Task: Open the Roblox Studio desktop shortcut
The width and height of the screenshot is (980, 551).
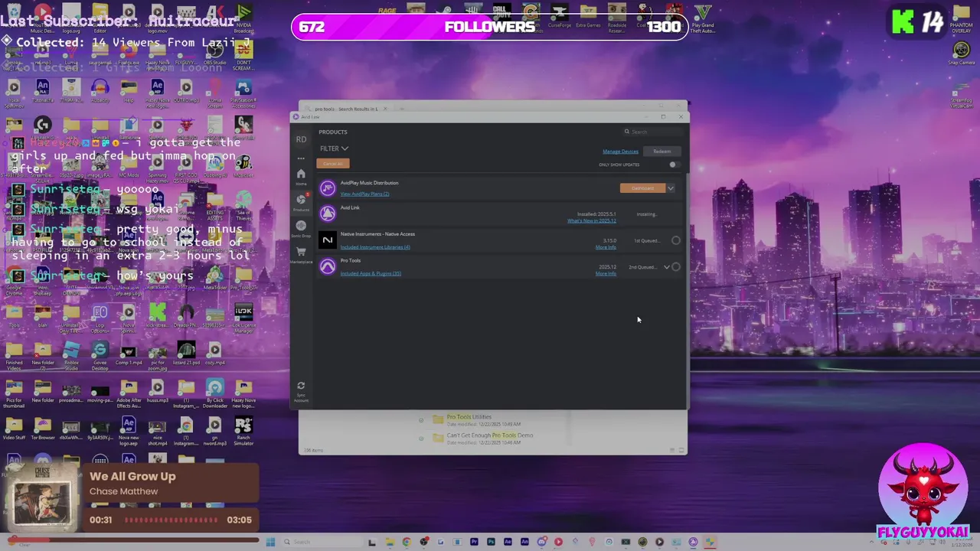Action: coord(71,355)
